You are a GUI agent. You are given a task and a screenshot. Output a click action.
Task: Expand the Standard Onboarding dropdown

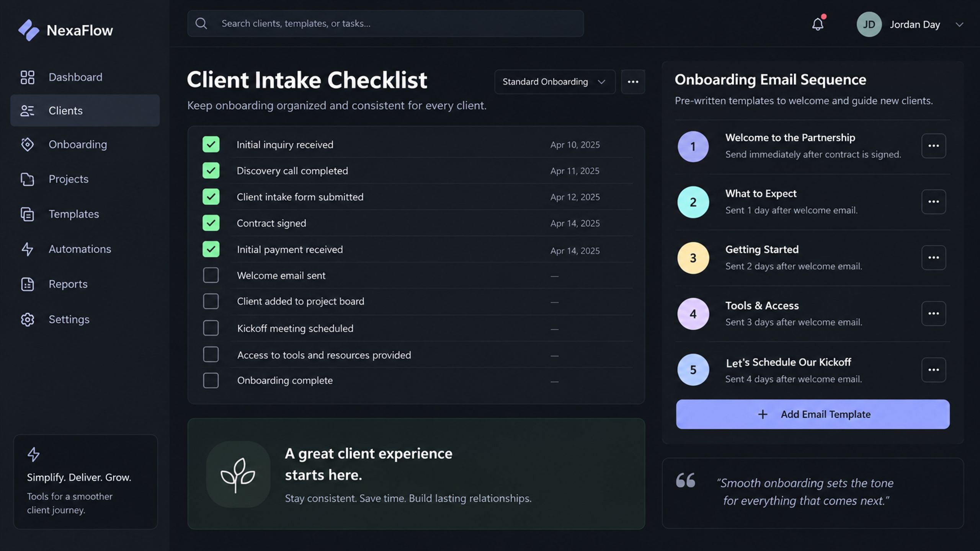click(x=555, y=82)
